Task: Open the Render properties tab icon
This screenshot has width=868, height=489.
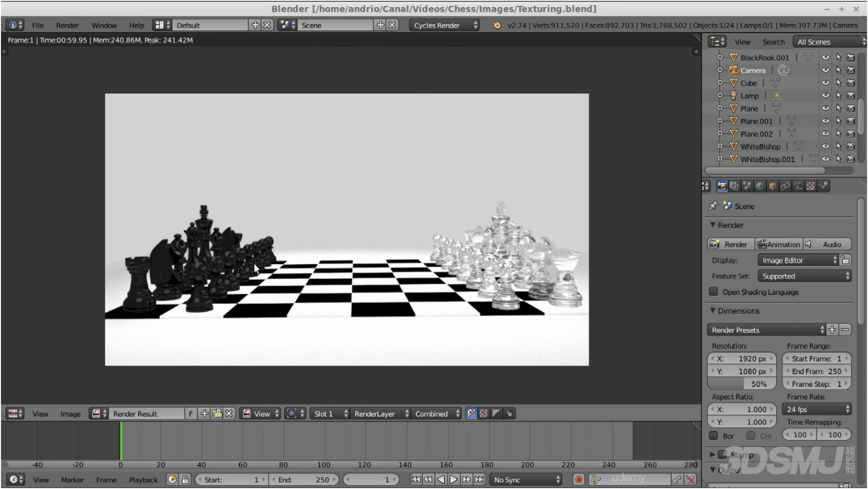Action: point(722,187)
